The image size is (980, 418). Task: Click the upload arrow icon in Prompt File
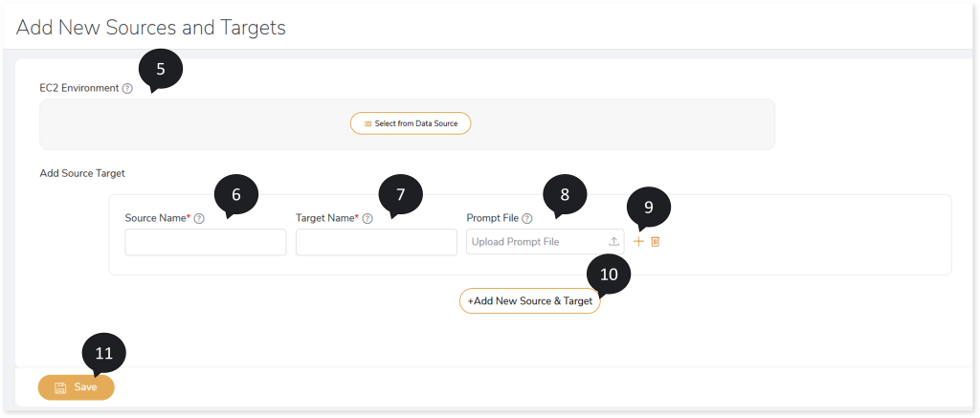[x=613, y=242]
